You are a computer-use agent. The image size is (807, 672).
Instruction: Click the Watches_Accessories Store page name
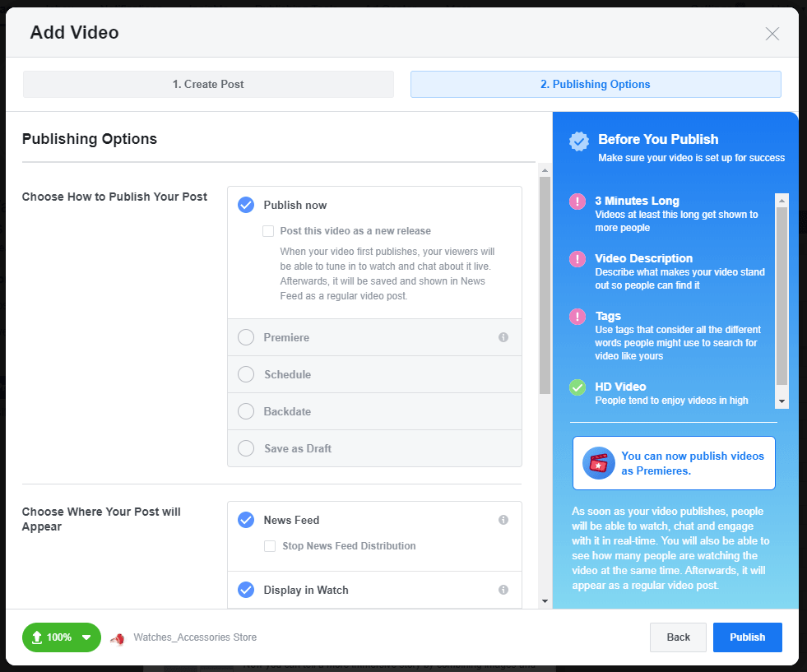pos(195,637)
